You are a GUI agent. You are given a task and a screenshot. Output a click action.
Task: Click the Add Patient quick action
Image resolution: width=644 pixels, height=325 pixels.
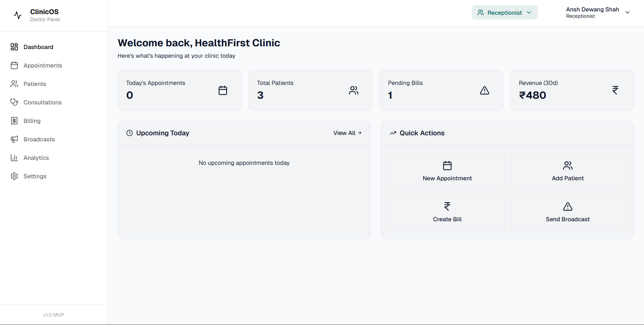[567, 172]
